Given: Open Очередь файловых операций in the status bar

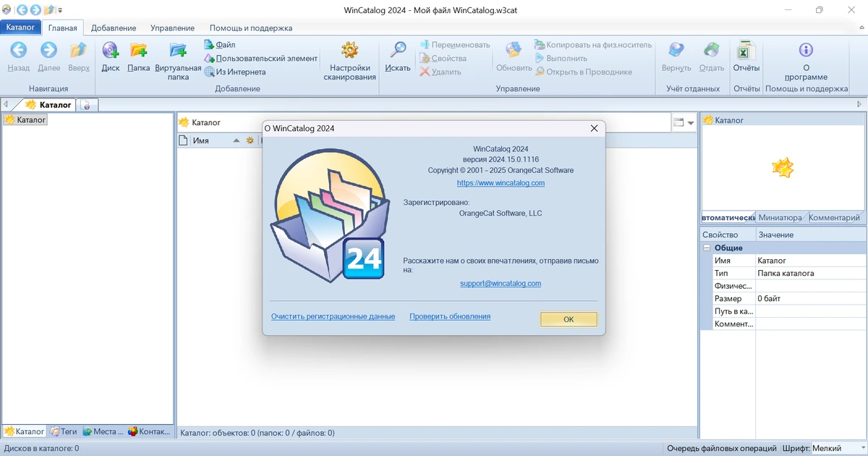Looking at the screenshot, I should click(x=722, y=449).
